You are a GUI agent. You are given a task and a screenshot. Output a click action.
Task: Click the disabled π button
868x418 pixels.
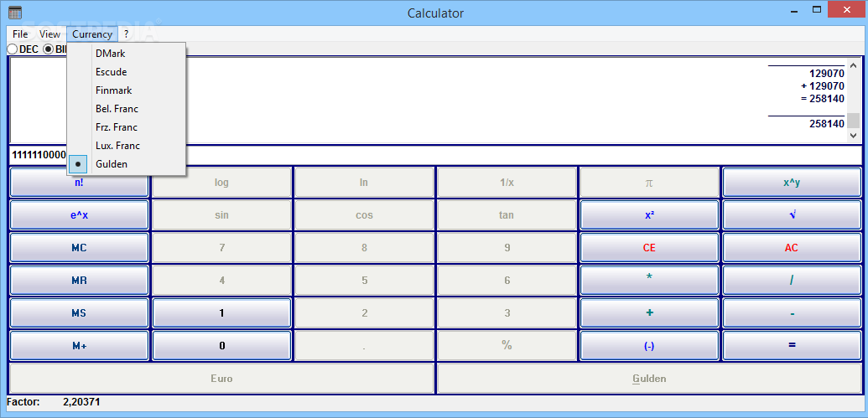(x=649, y=182)
